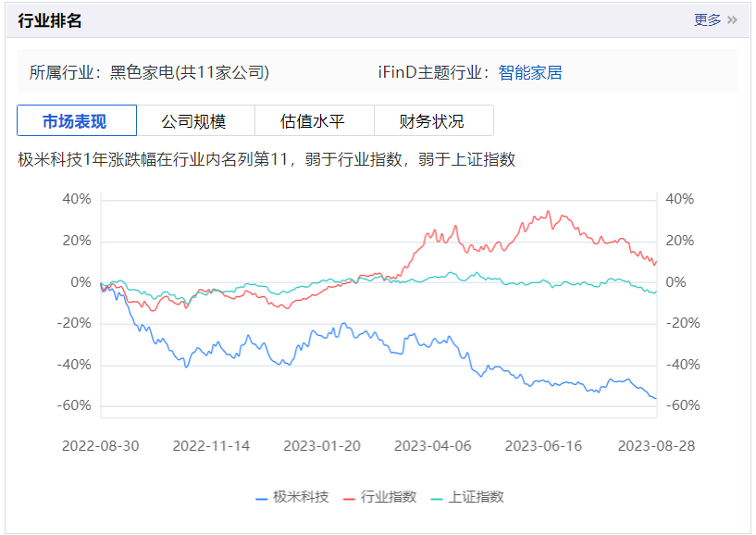The height and width of the screenshot is (535, 756).
Task: Show the 财务状况 tab
Action: [x=432, y=121]
